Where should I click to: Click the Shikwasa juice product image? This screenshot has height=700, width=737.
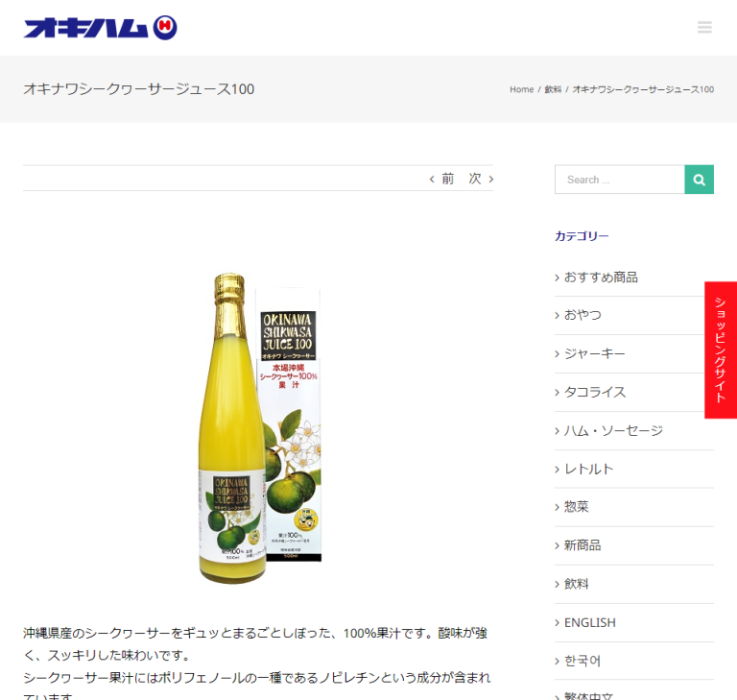[x=259, y=427]
